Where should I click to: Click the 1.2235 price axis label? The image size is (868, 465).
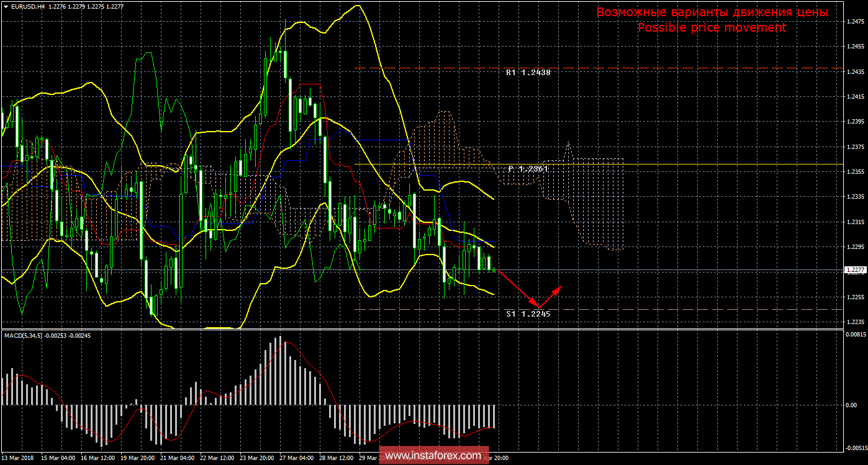pyautogui.click(x=856, y=322)
